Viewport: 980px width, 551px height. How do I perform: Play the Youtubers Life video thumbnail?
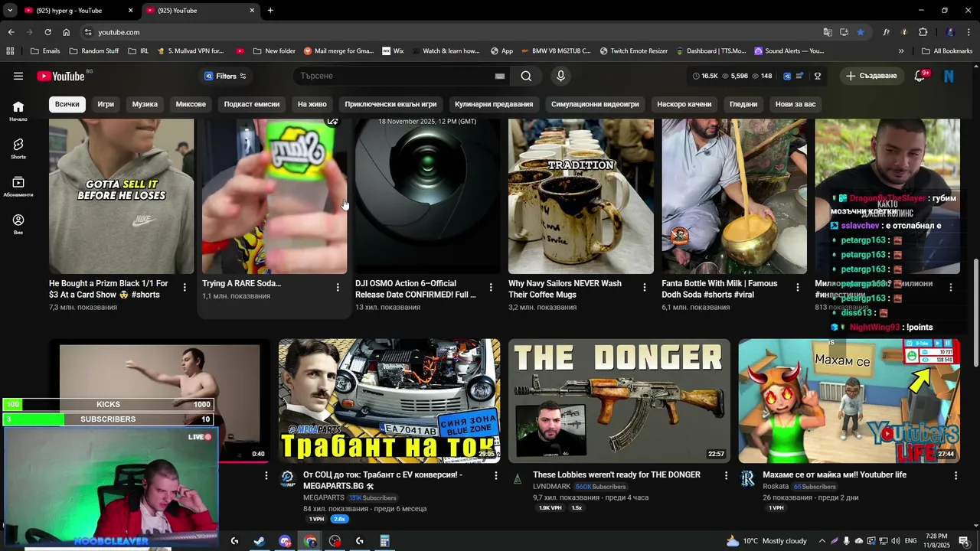(849, 401)
